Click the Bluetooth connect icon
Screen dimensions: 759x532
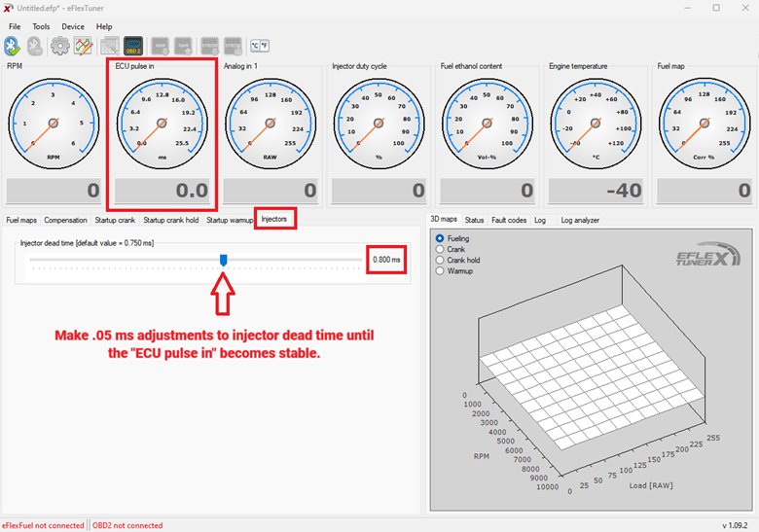(12, 46)
